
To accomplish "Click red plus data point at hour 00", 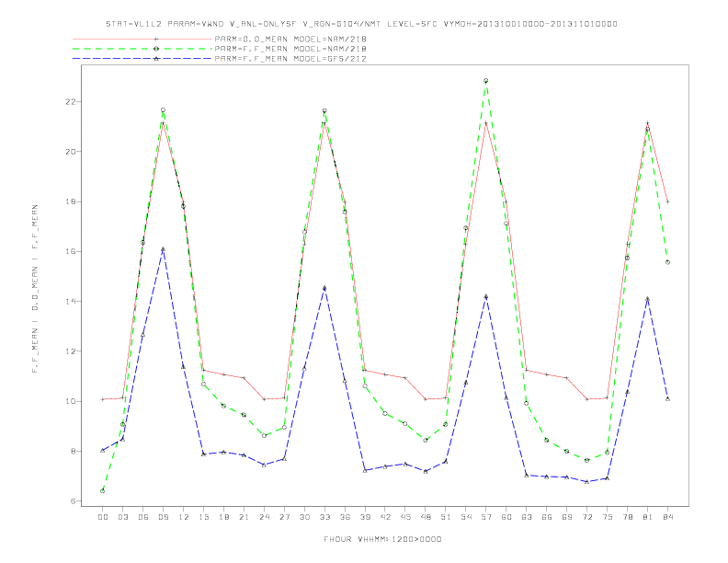I will tap(103, 399).
